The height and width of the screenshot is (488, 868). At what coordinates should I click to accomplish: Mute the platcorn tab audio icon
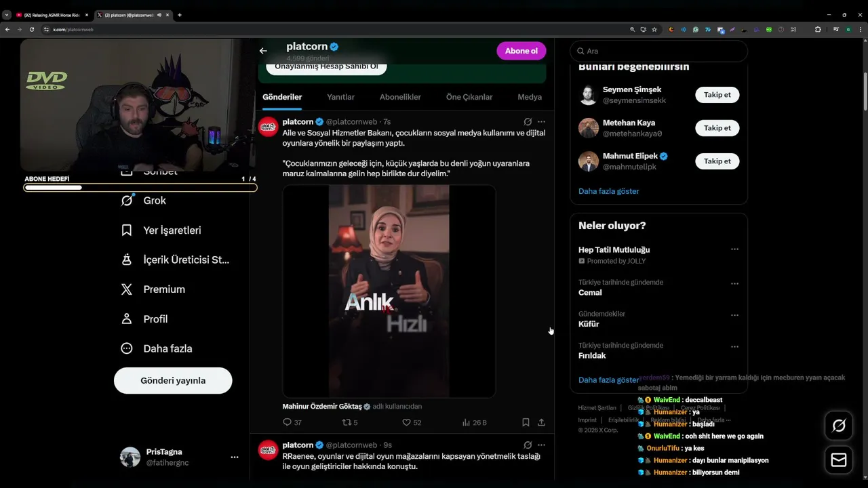tap(159, 15)
